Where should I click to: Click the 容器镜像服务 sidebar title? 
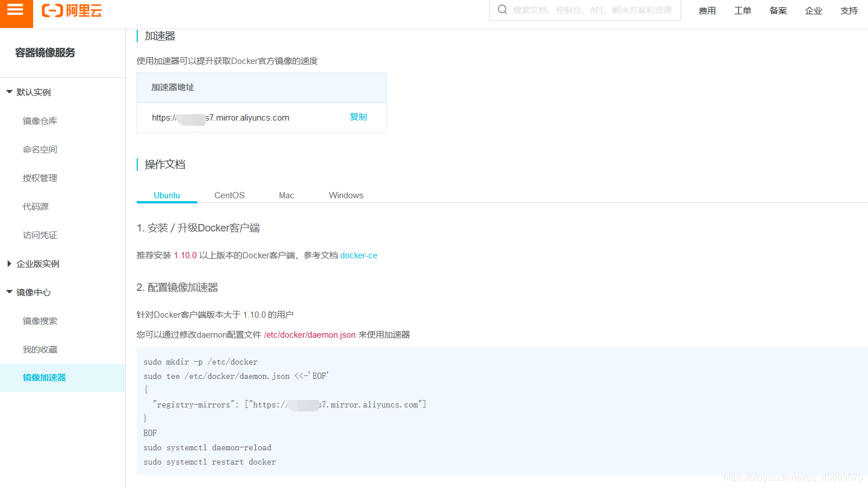45,53
